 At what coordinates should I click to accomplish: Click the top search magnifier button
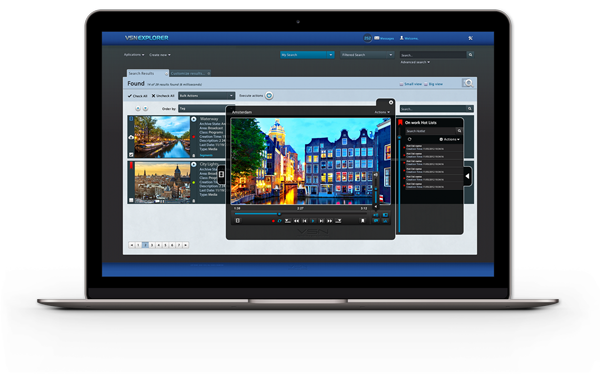coord(471,55)
